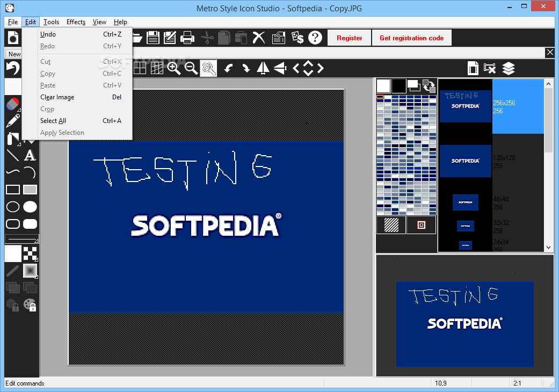Image resolution: width=559 pixels, height=392 pixels.
Task: Select the filled Ellipse tool
Action: click(30, 207)
